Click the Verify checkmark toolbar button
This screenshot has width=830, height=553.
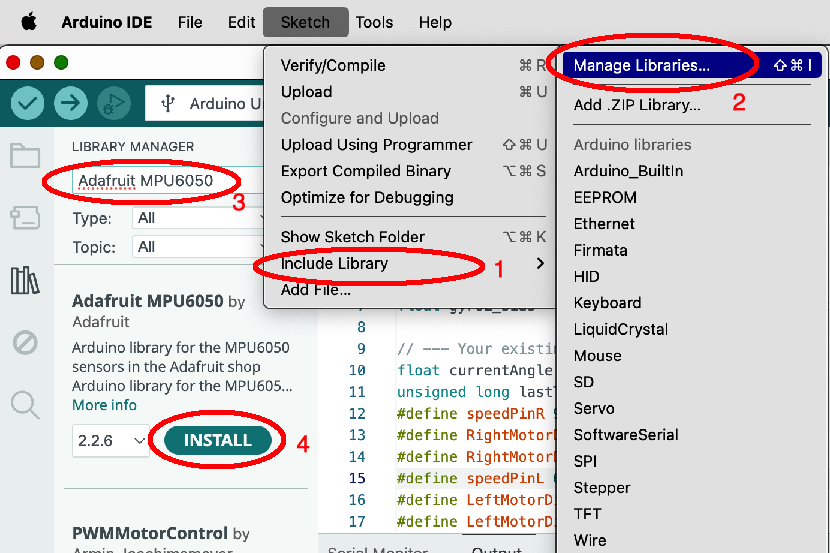[x=28, y=103]
